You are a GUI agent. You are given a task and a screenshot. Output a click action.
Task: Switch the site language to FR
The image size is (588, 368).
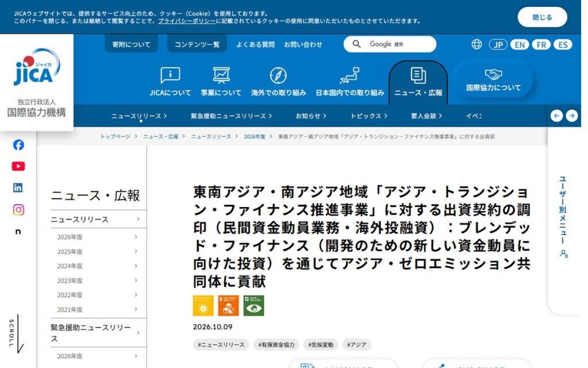click(x=541, y=45)
